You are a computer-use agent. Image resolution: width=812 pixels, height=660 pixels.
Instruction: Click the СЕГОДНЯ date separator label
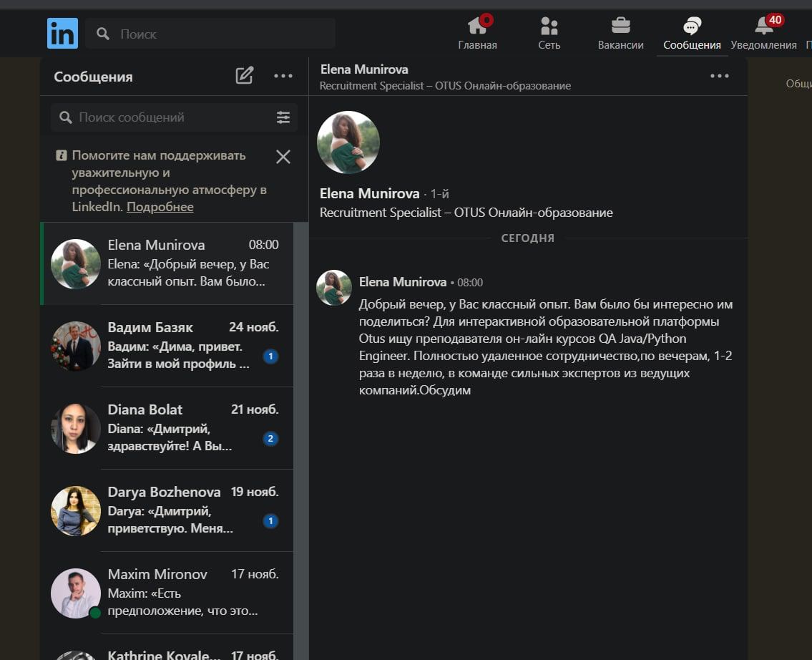tap(528, 238)
